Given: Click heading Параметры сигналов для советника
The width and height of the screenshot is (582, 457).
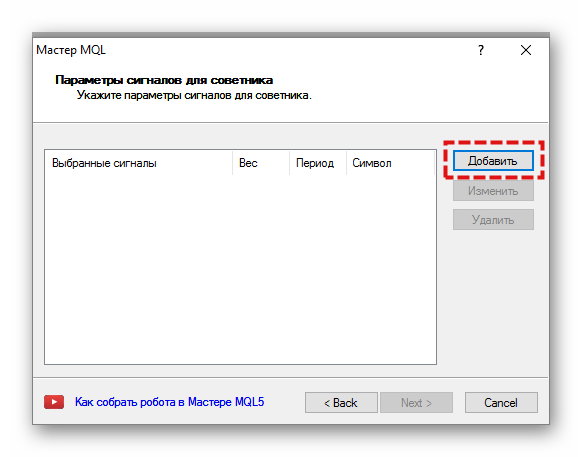Looking at the screenshot, I should coord(164,80).
